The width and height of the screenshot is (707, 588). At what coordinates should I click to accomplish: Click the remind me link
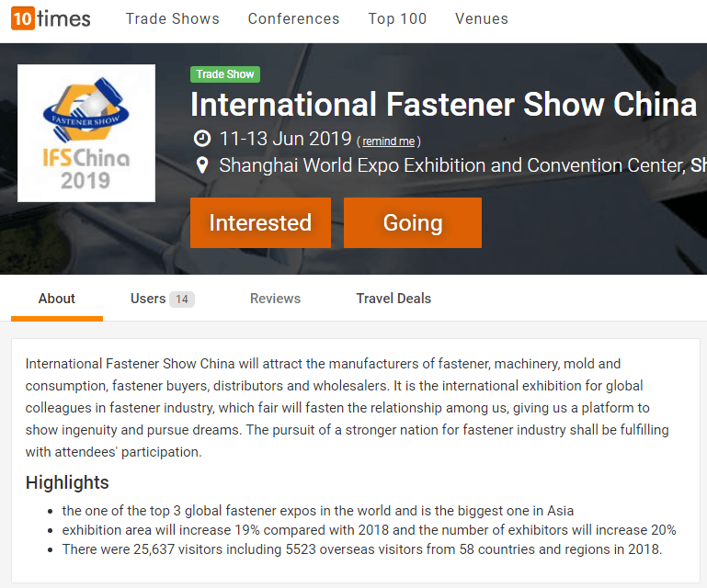point(389,141)
